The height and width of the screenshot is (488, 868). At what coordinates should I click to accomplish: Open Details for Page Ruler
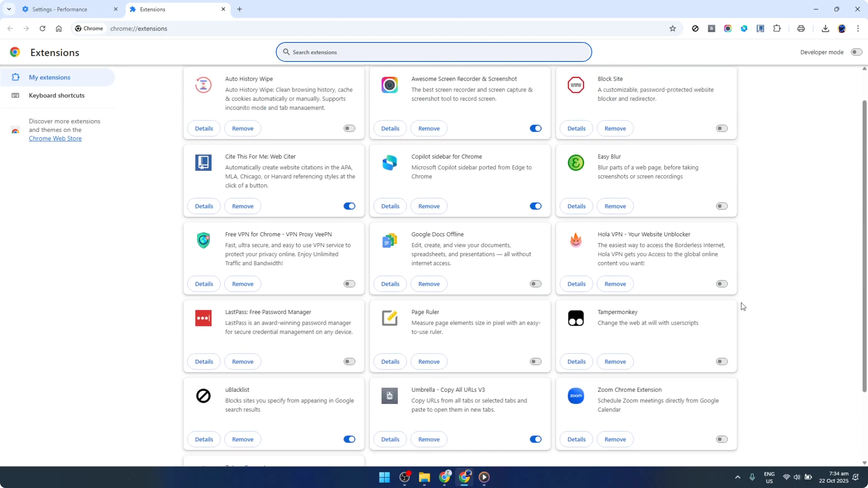pyautogui.click(x=390, y=362)
